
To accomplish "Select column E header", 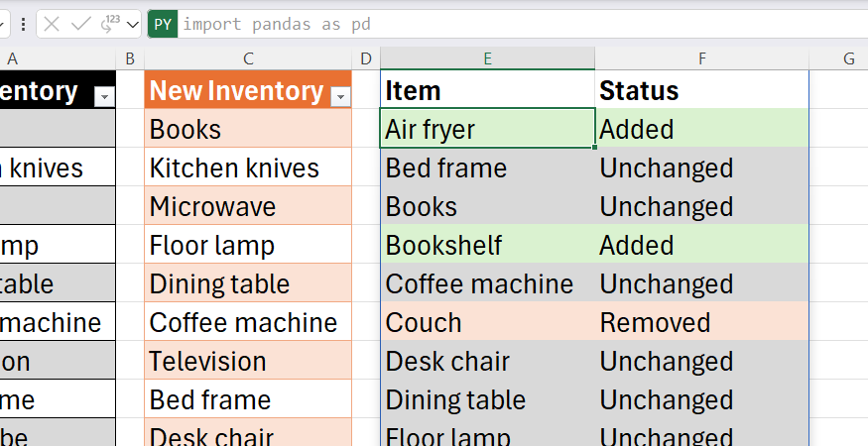I will [488, 58].
